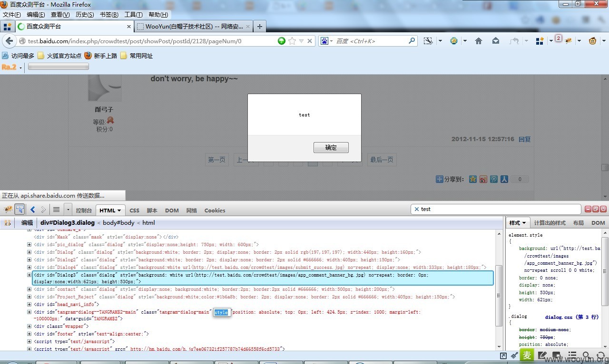Expand the div#footer node

(x=29, y=334)
